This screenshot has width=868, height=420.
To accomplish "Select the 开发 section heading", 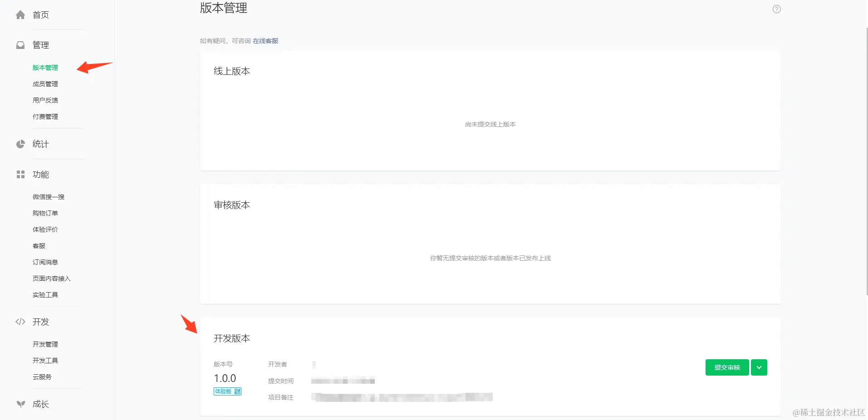I will coord(41,322).
